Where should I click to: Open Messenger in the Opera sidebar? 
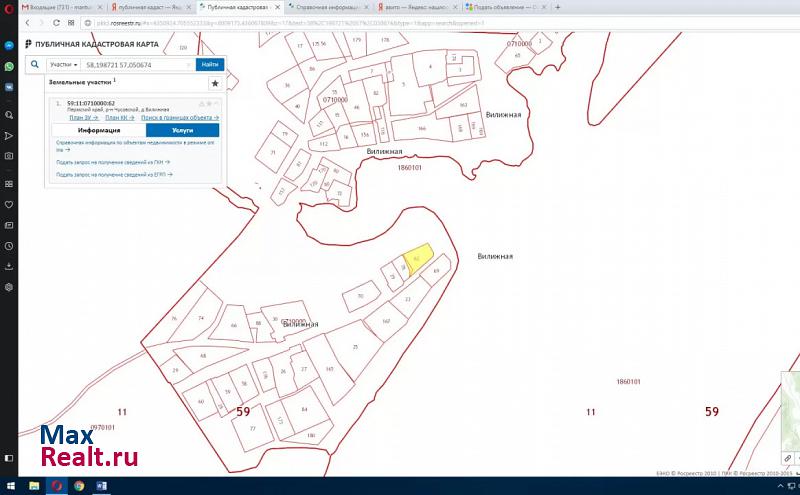pyautogui.click(x=8, y=46)
